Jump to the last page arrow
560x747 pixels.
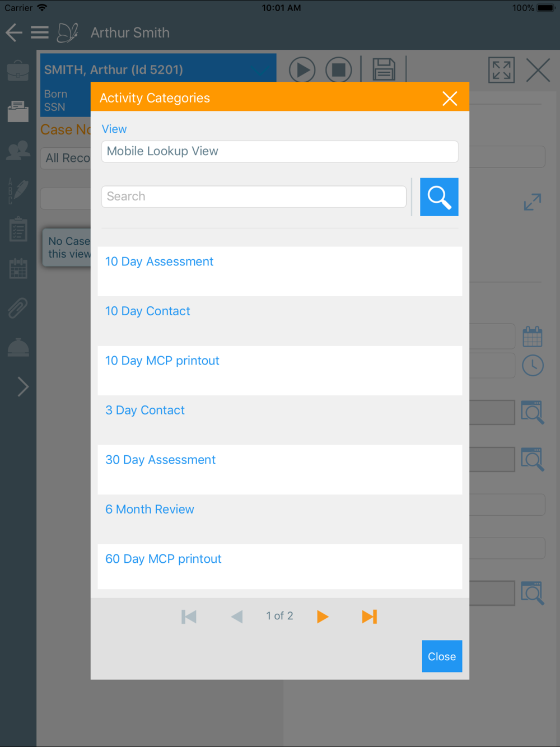tap(370, 617)
